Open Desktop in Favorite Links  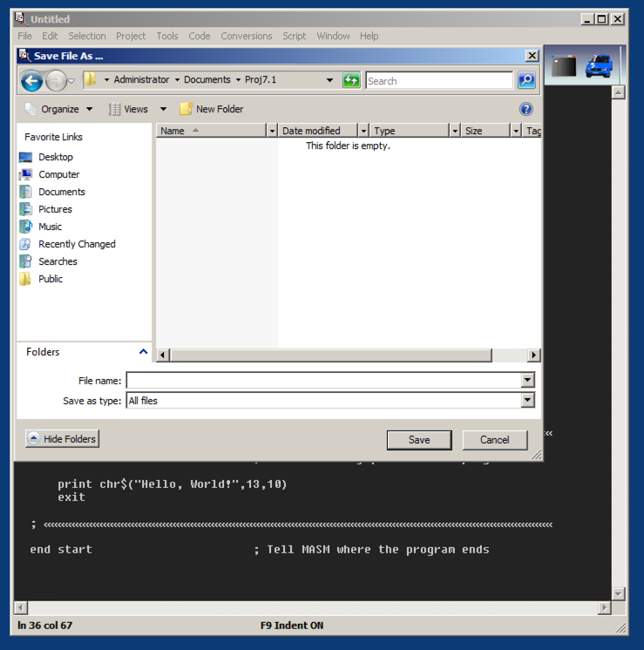point(56,157)
